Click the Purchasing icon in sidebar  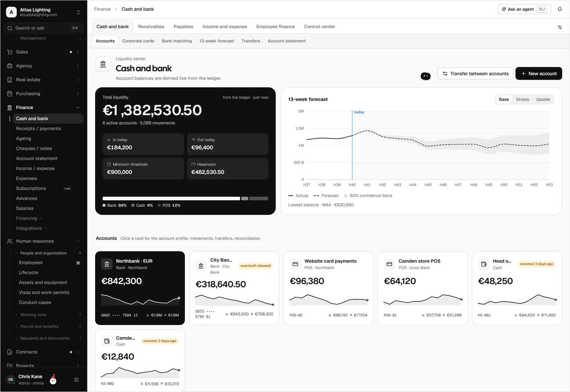10,94
